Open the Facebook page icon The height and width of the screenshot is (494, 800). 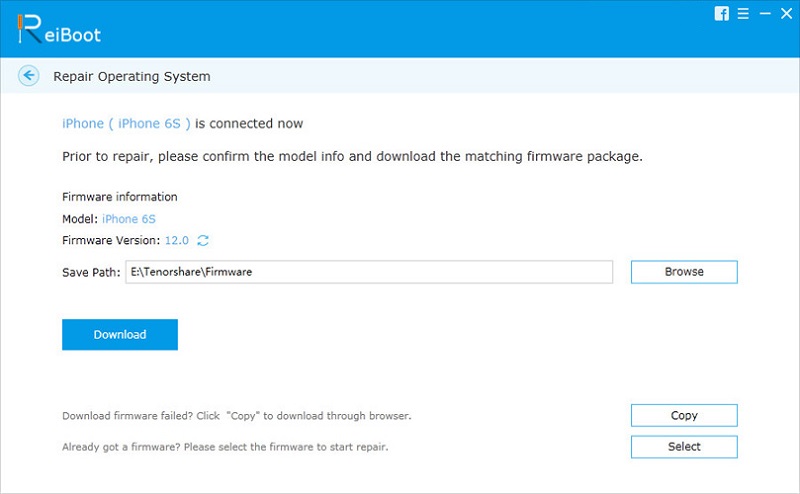[721, 14]
